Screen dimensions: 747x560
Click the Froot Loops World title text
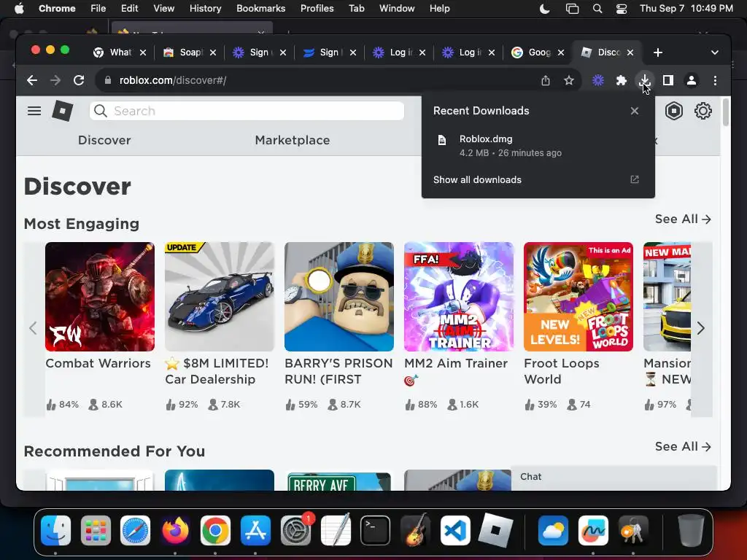click(x=562, y=371)
